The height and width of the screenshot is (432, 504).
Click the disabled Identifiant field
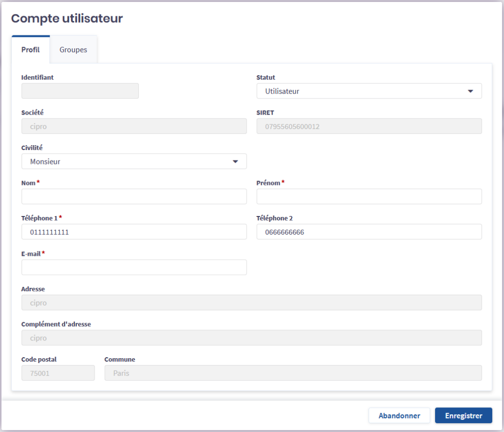[x=80, y=91]
